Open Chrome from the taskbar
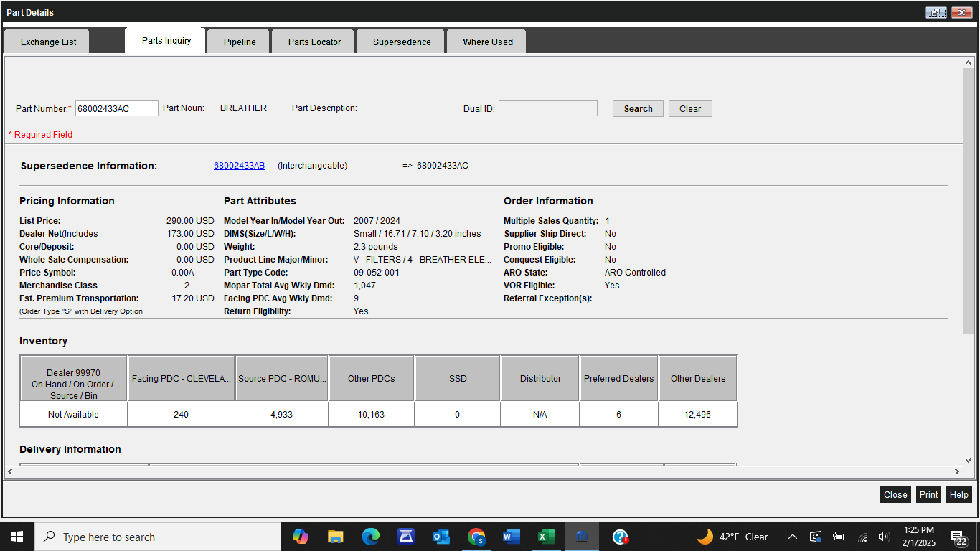The height and width of the screenshot is (551, 980). (x=476, y=537)
